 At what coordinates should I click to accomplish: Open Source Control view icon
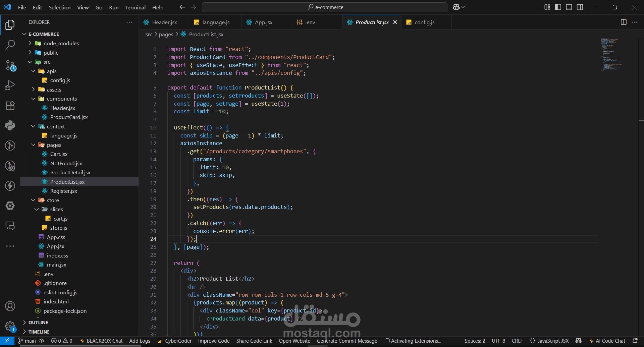coord(10,65)
